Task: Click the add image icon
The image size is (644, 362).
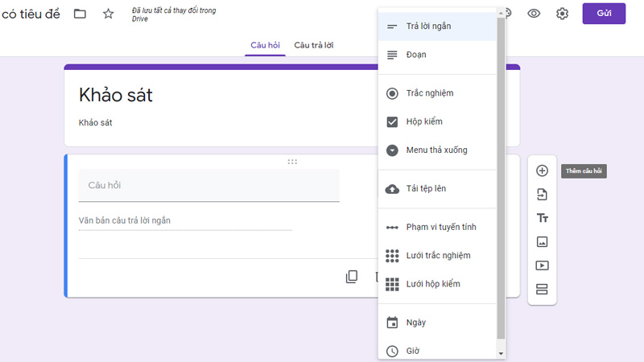Action: (x=542, y=242)
